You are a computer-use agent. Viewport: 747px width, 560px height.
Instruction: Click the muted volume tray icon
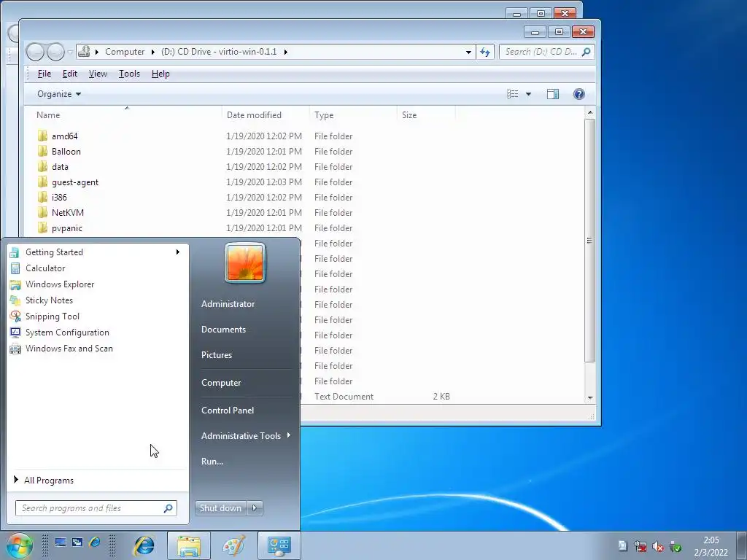[x=658, y=546]
